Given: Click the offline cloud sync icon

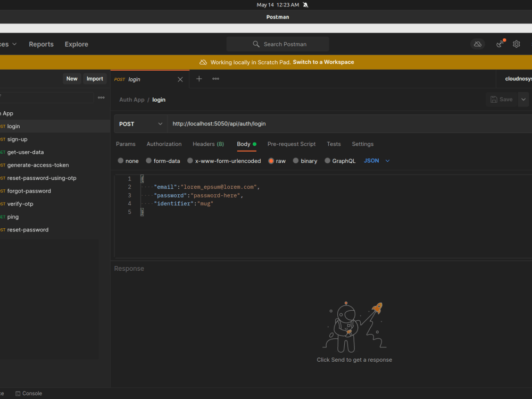Looking at the screenshot, I should (478, 44).
